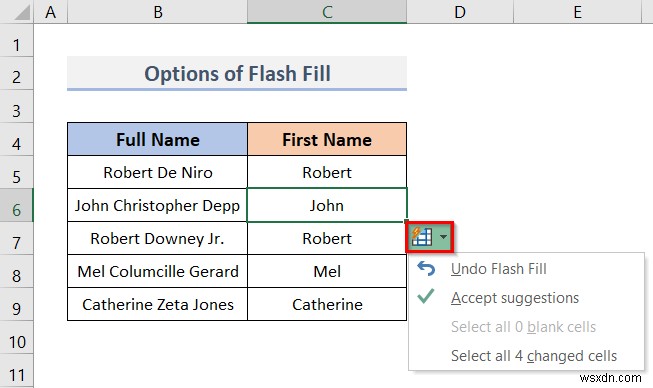Viewport: 653px width, 388px height.
Task: Select the 'Robert' cell in row 5
Action: (327, 172)
